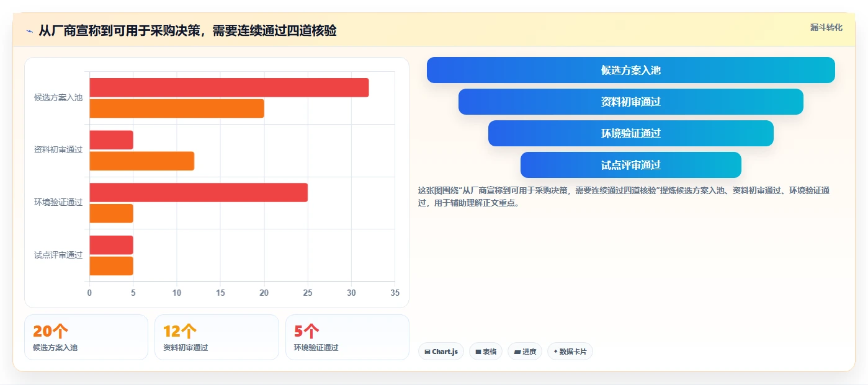Click the red bar for 环境验证通过
The image size is (868, 385).
[x=199, y=192]
